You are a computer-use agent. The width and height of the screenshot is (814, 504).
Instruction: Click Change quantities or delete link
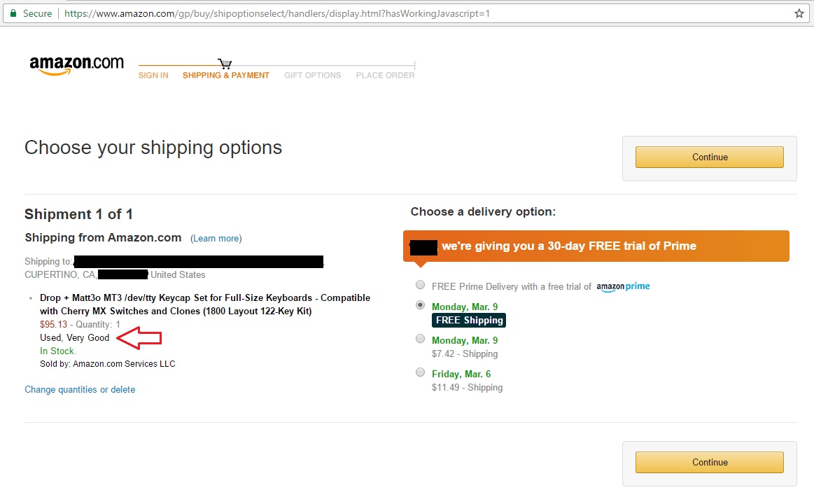80,390
